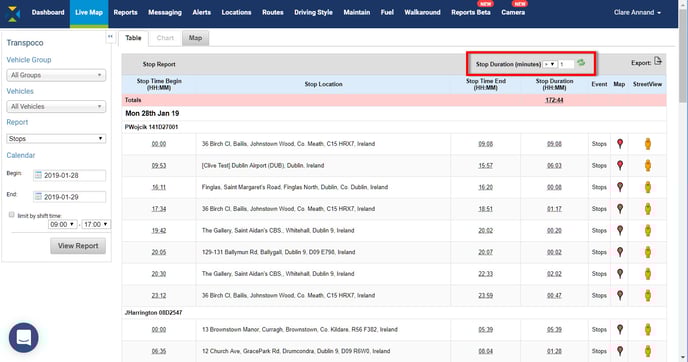Screen dimensions: 688x362
Task: Go to Dashboard in top menu
Action: (x=48, y=12)
